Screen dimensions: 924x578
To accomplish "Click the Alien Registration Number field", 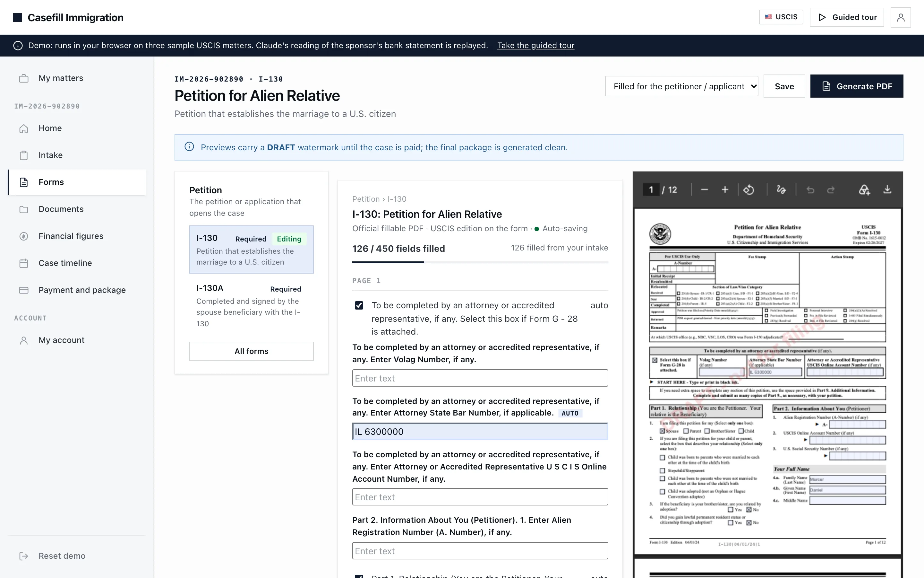I will tap(480, 550).
